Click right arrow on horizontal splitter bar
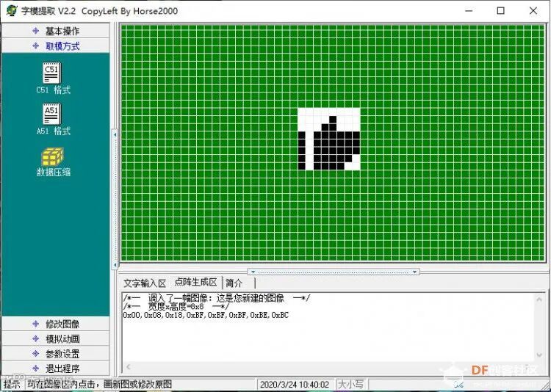 415,272
